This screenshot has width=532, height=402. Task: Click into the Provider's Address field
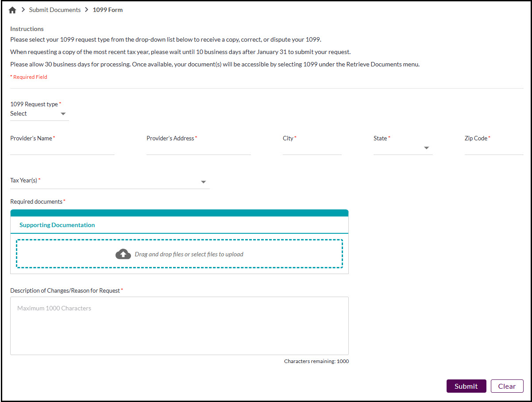[198, 149]
